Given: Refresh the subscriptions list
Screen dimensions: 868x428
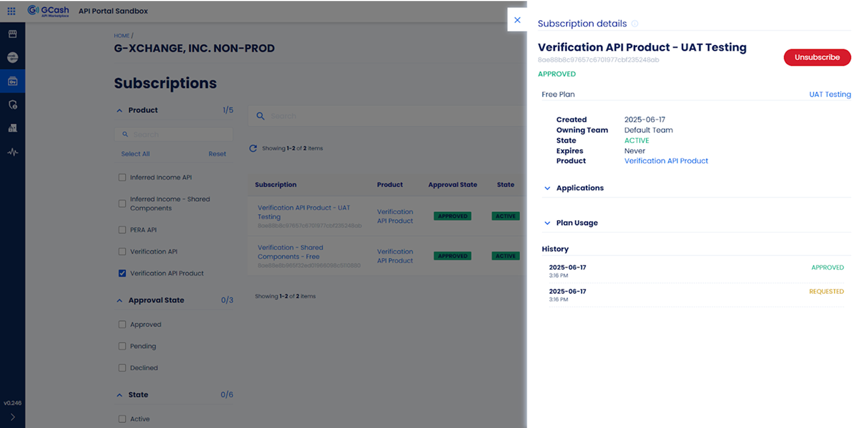Looking at the screenshot, I should pyautogui.click(x=253, y=148).
